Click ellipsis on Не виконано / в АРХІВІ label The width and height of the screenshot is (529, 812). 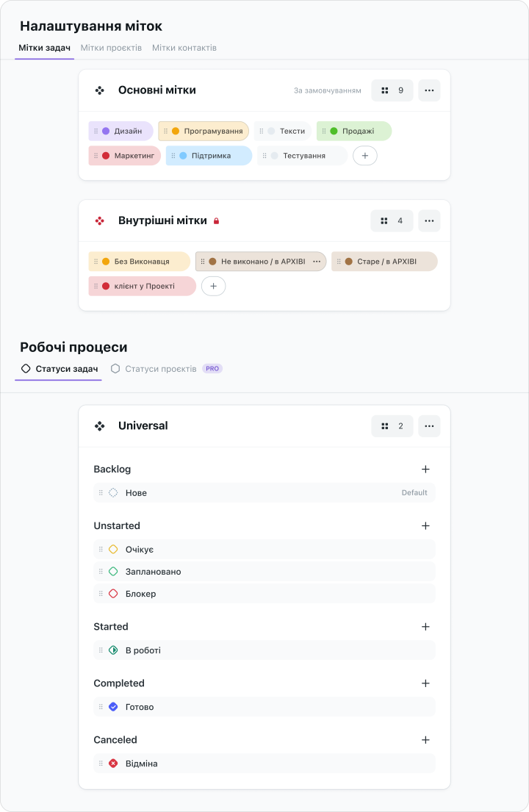(317, 262)
